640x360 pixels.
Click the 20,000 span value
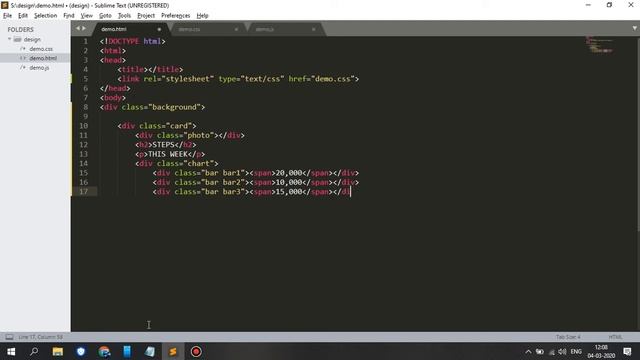click(x=289, y=173)
